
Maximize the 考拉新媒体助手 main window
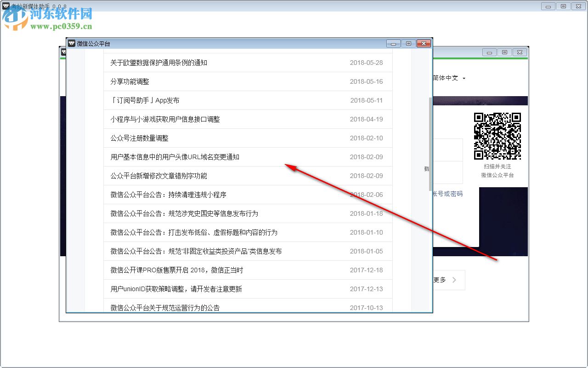(x=563, y=6)
